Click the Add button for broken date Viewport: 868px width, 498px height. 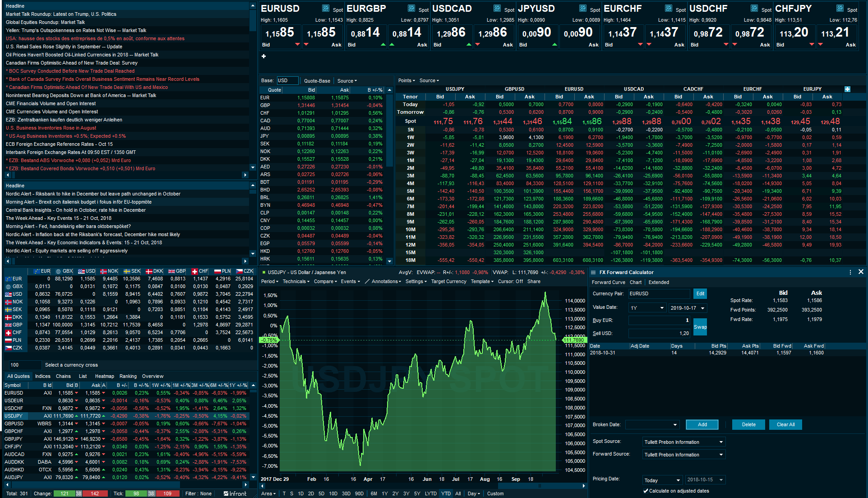coord(702,424)
